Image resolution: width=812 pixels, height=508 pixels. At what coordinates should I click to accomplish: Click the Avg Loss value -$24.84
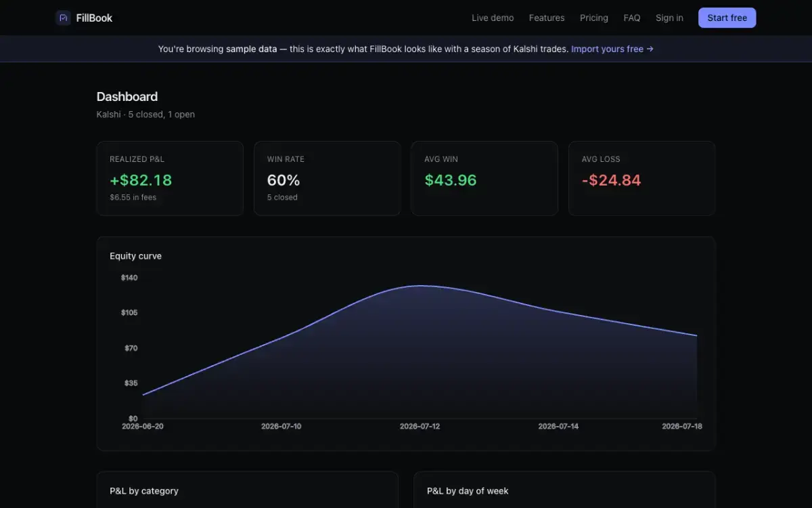point(611,180)
